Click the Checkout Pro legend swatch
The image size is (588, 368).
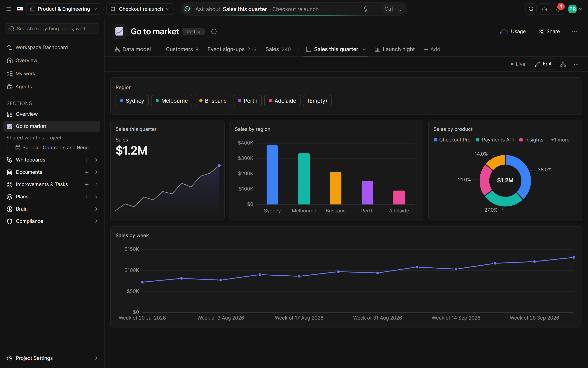click(435, 140)
